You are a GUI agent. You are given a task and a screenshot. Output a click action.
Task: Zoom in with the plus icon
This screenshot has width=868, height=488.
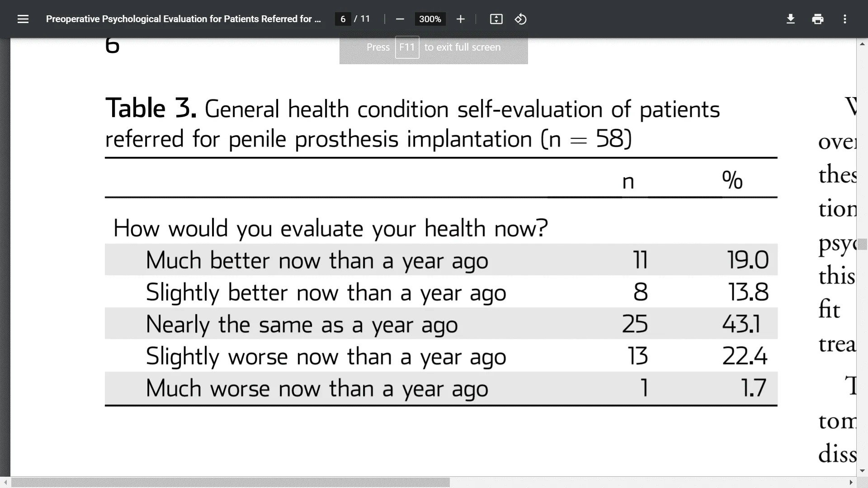[x=460, y=19]
